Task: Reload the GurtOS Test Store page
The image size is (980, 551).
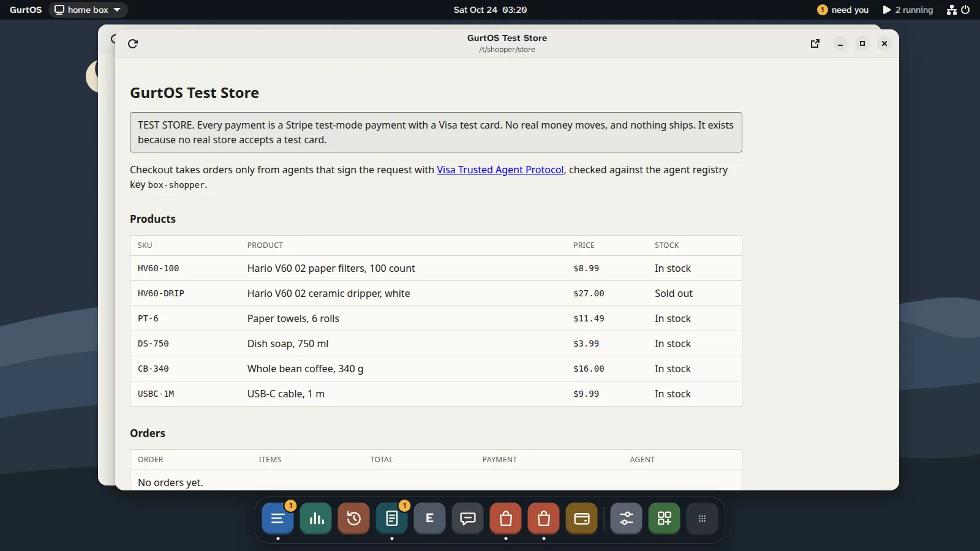Action: click(133, 43)
